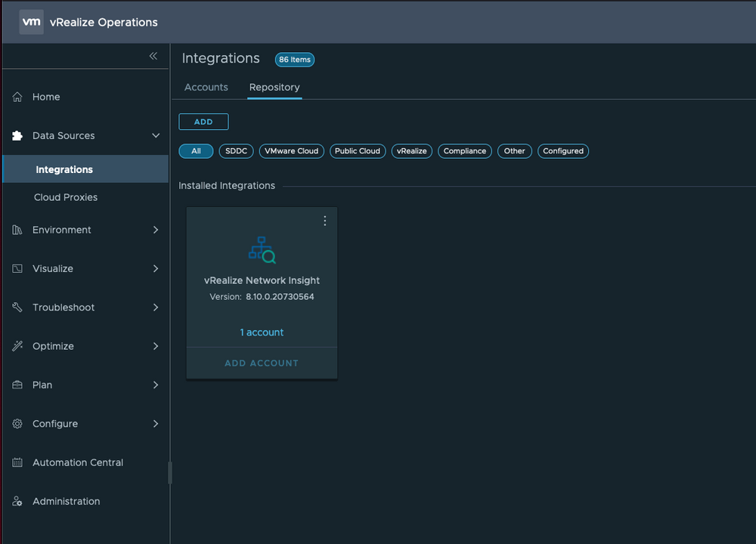Filter integrations by SDDC
This screenshot has height=544, width=756.
pyautogui.click(x=236, y=151)
